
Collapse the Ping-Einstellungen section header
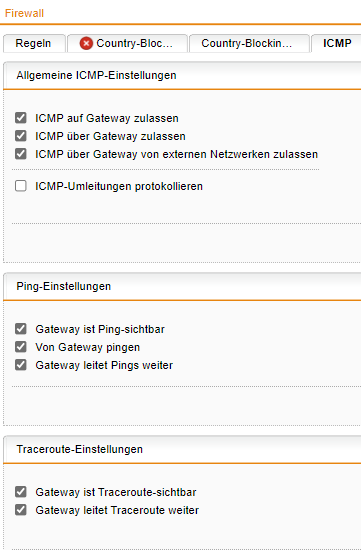click(x=182, y=286)
